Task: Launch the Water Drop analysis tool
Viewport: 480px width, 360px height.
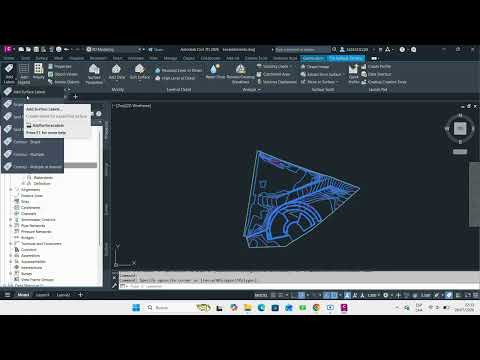Action: click(x=215, y=71)
